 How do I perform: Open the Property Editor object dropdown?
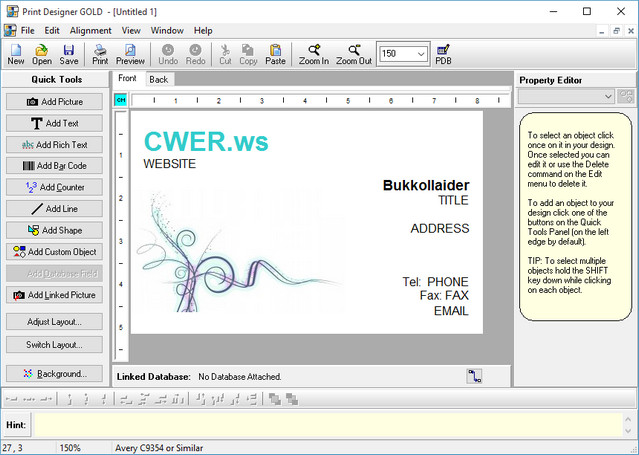(x=607, y=96)
